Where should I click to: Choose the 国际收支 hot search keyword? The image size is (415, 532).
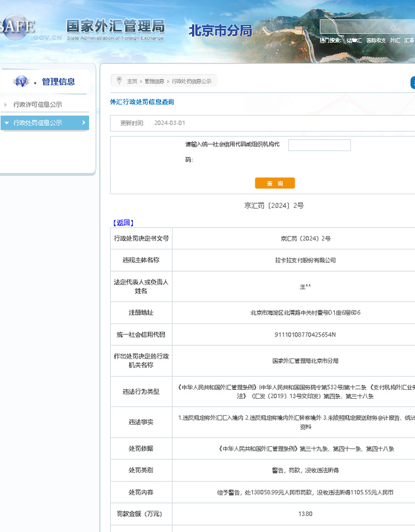coord(376,40)
